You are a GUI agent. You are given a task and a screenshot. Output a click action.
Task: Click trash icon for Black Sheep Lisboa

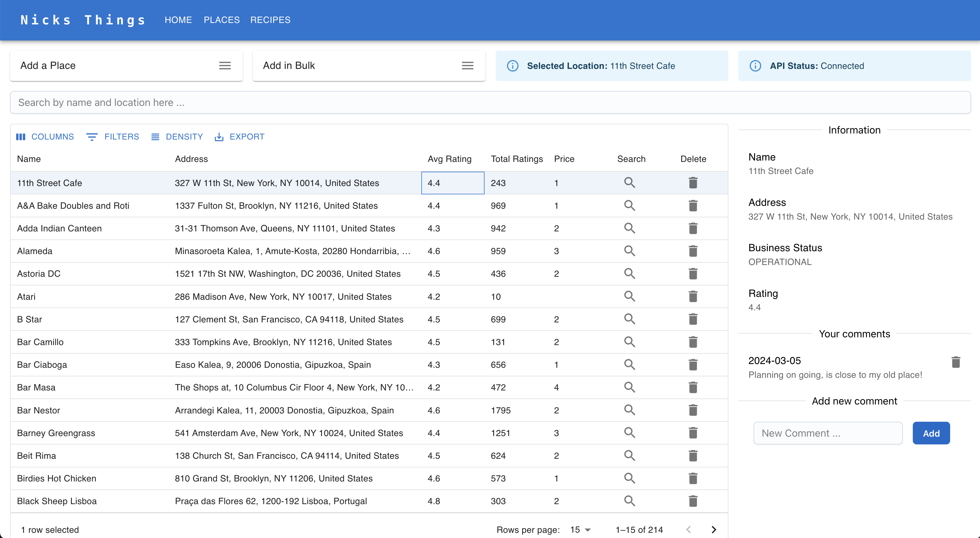[693, 501]
